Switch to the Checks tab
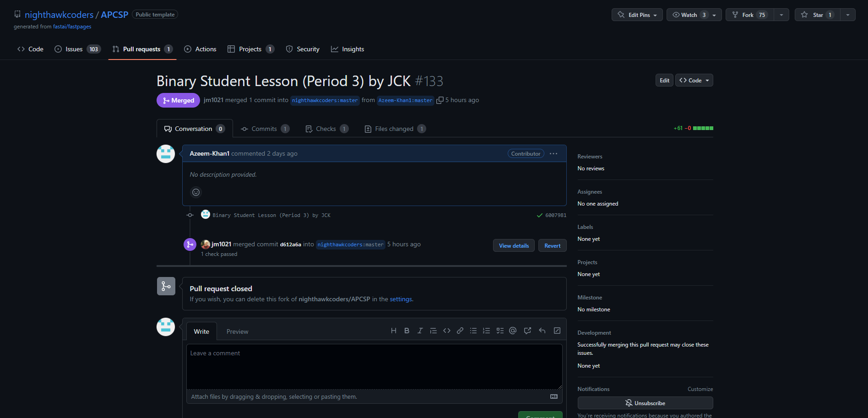The height and width of the screenshot is (418, 868). coord(327,129)
